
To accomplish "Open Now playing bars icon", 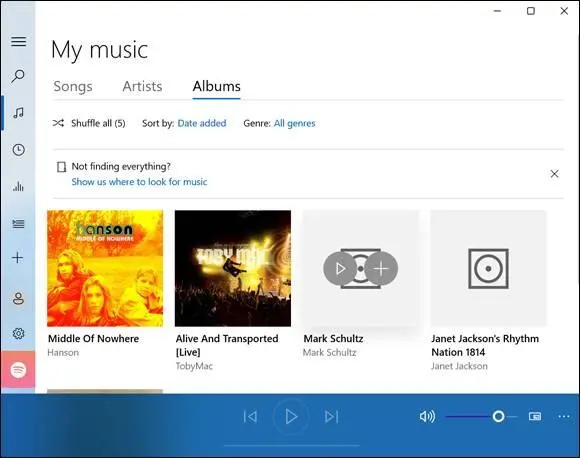I will (18, 186).
